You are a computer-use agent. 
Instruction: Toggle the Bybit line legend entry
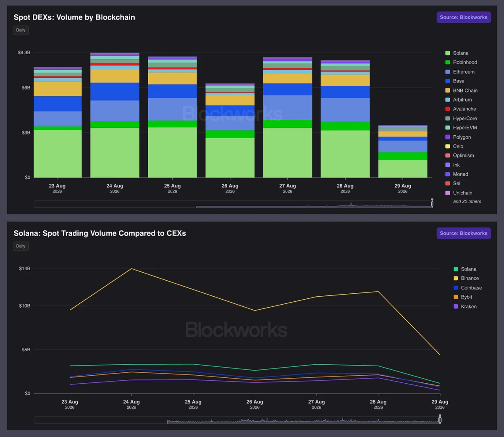point(463,297)
